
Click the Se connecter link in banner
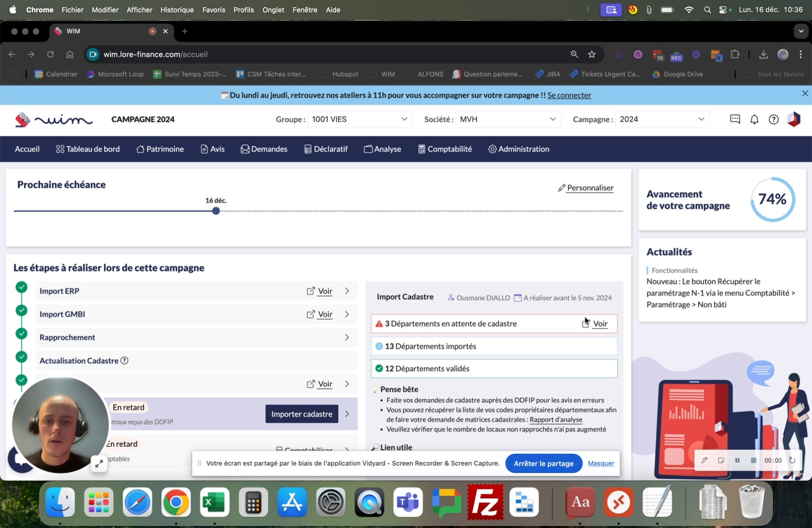(x=569, y=95)
